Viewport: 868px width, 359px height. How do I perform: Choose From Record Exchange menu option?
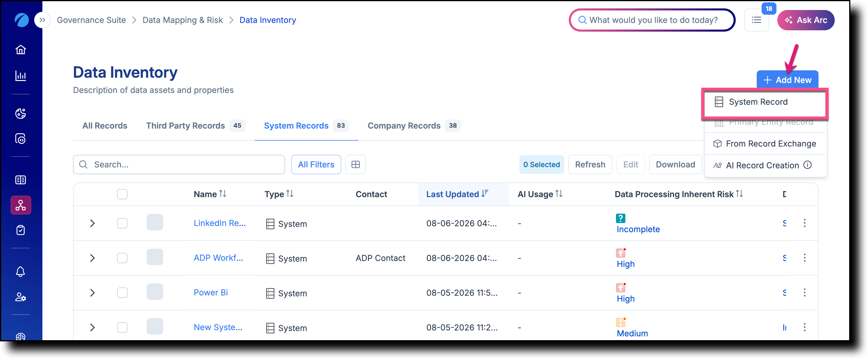[765, 144]
